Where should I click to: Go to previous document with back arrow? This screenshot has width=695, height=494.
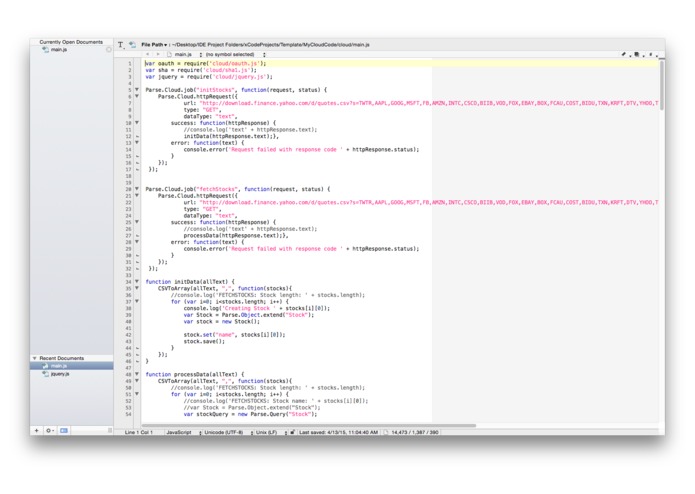pos(148,54)
